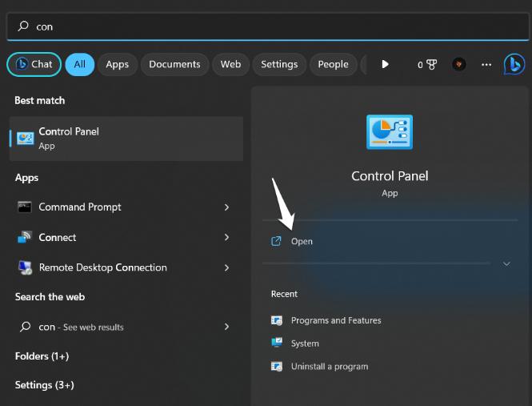
Task: Switch to the People filter tab
Action: pos(333,64)
